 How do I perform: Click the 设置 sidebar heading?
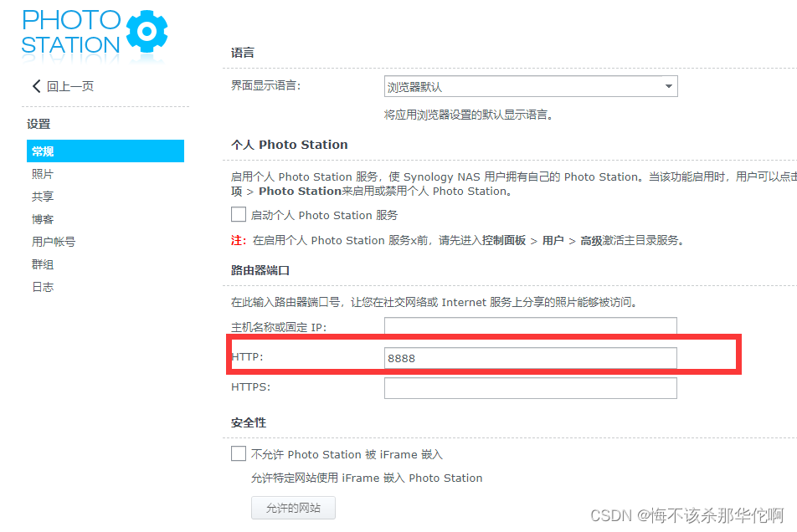pos(39,124)
